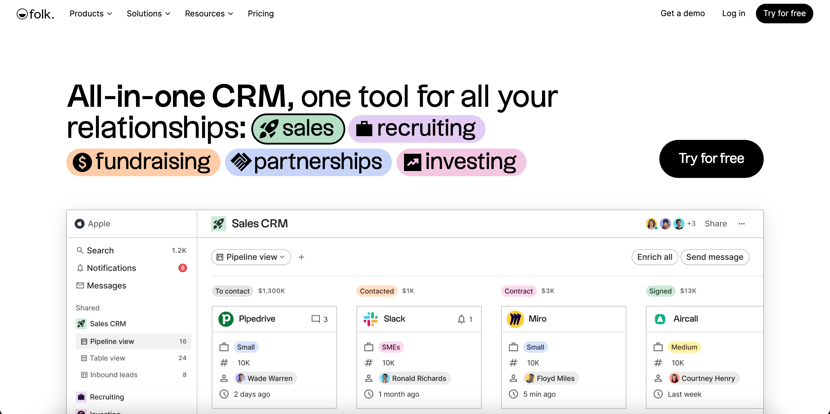830x414 pixels.
Task: Open the three-dot more options menu
Action: [742, 224]
